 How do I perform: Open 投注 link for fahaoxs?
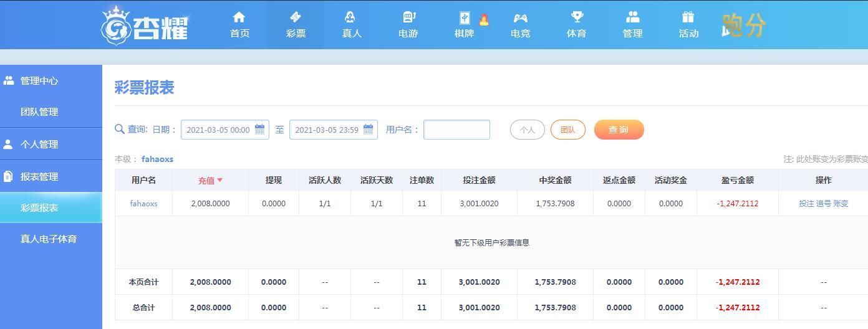[x=806, y=203]
